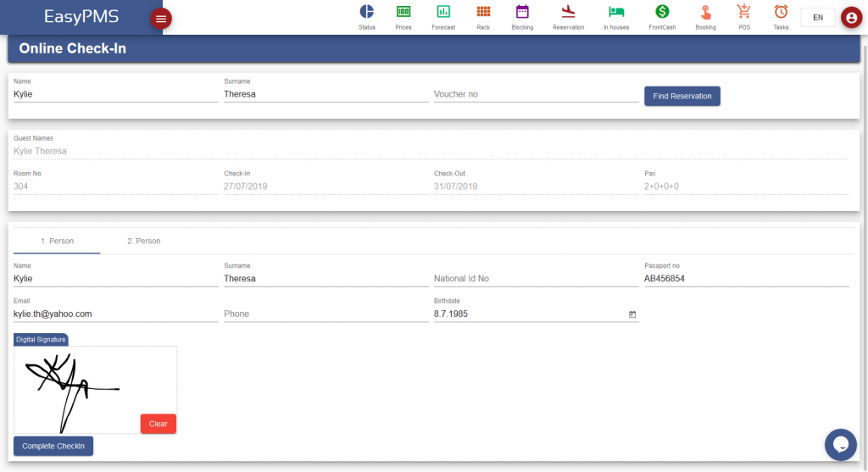Open the EN language selector
The image size is (868, 472).
pos(818,18)
